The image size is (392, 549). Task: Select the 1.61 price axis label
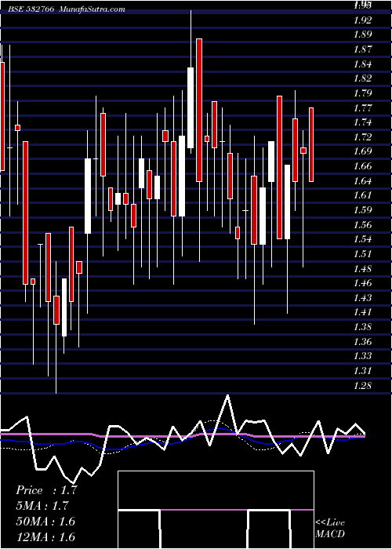pyautogui.click(x=362, y=195)
